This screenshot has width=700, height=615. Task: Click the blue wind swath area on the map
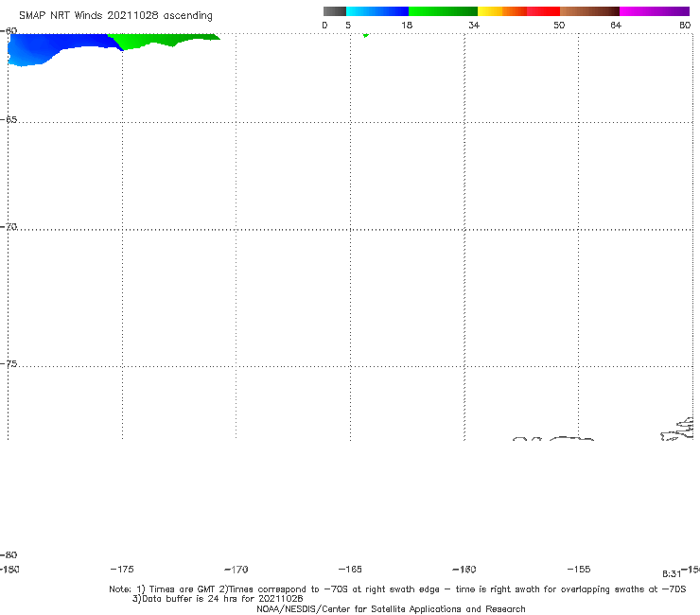[x=49, y=47]
